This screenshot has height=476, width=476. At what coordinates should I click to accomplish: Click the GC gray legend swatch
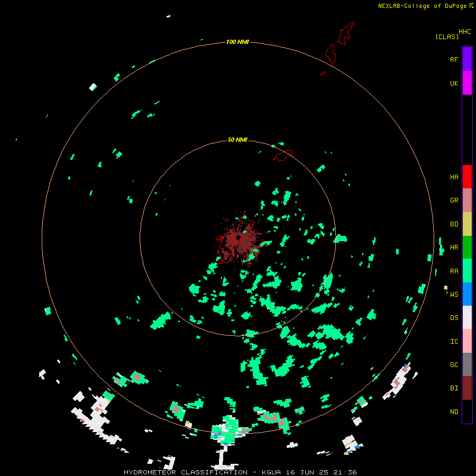point(467,364)
